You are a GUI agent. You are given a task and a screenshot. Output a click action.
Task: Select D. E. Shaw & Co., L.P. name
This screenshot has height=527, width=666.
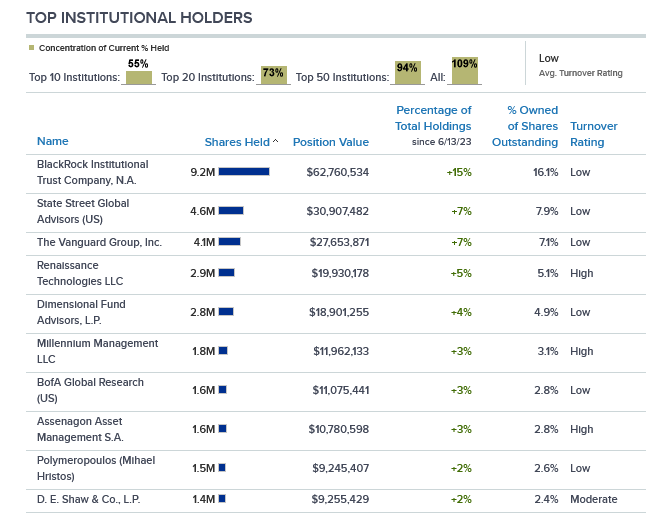pos(88,499)
